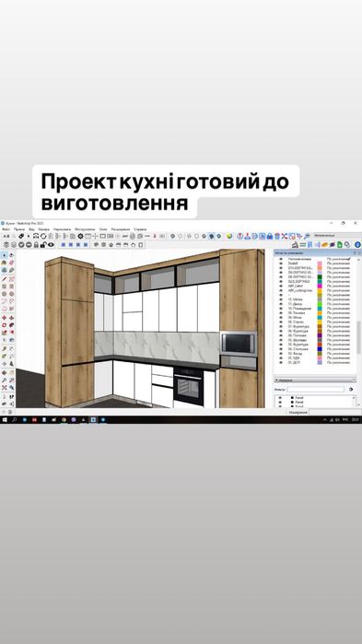Hide the 10. Помещение tag

coord(281,309)
